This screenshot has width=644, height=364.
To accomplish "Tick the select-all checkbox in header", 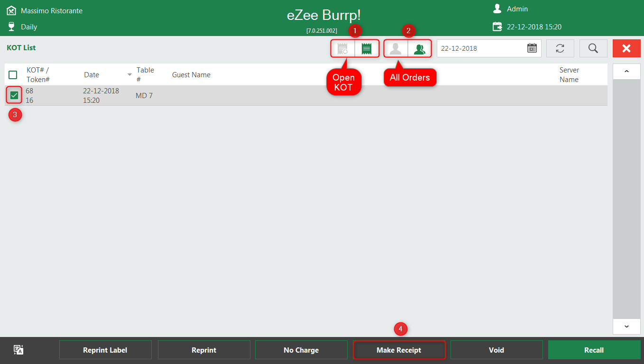I will pos(13,75).
